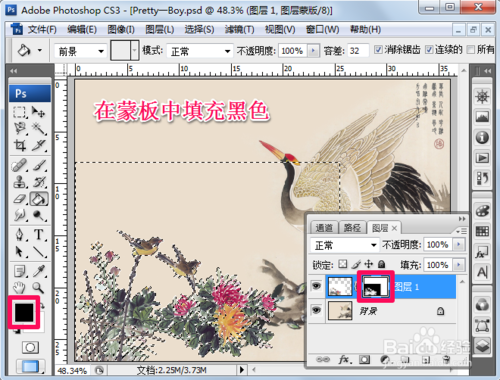Viewport: 500px width, 380px height.
Task: Toggle lock transparent pixels
Action: (342, 264)
